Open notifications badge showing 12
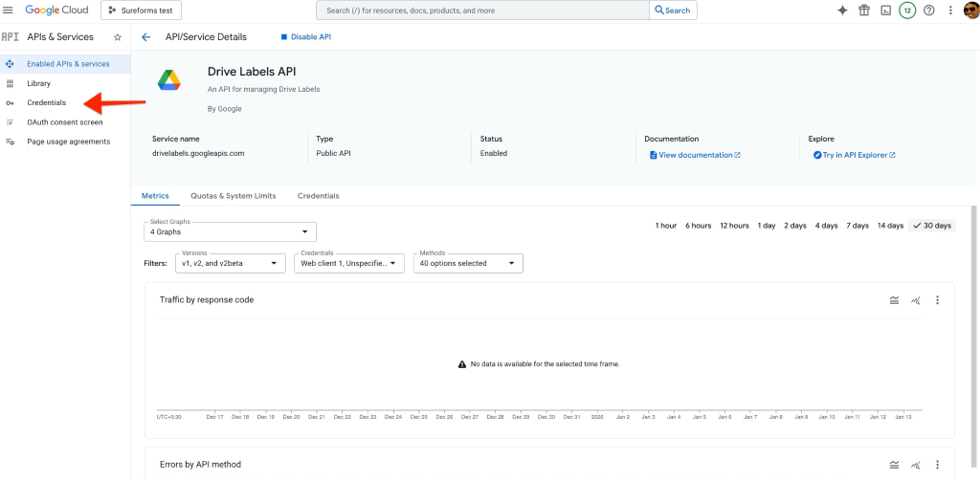This screenshot has width=980, height=480. [x=907, y=10]
